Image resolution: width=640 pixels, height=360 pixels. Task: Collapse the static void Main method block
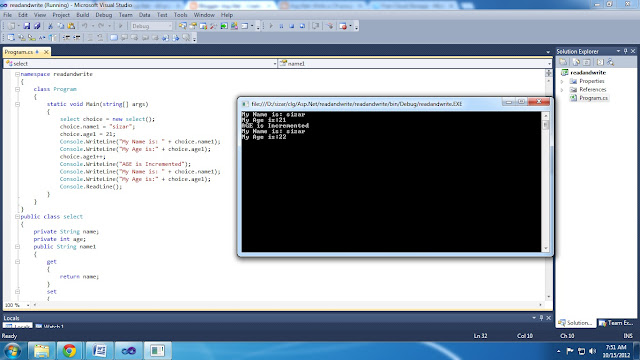coord(17,104)
